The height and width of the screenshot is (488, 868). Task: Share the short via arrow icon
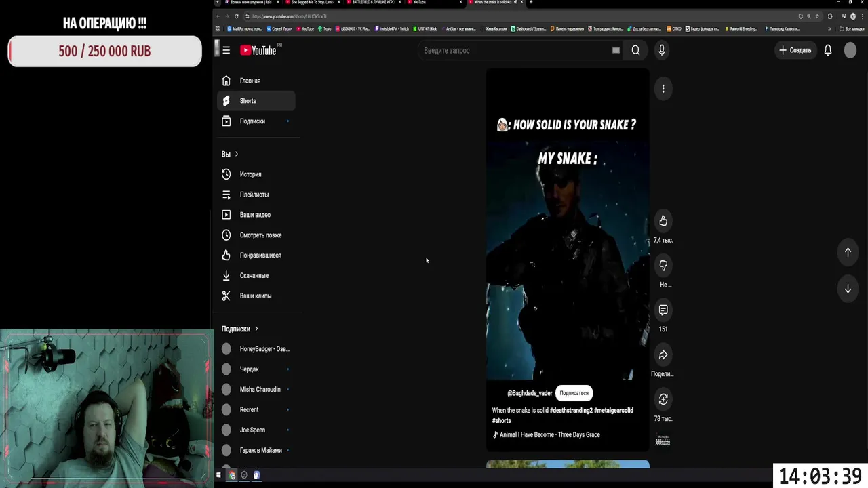click(x=663, y=355)
